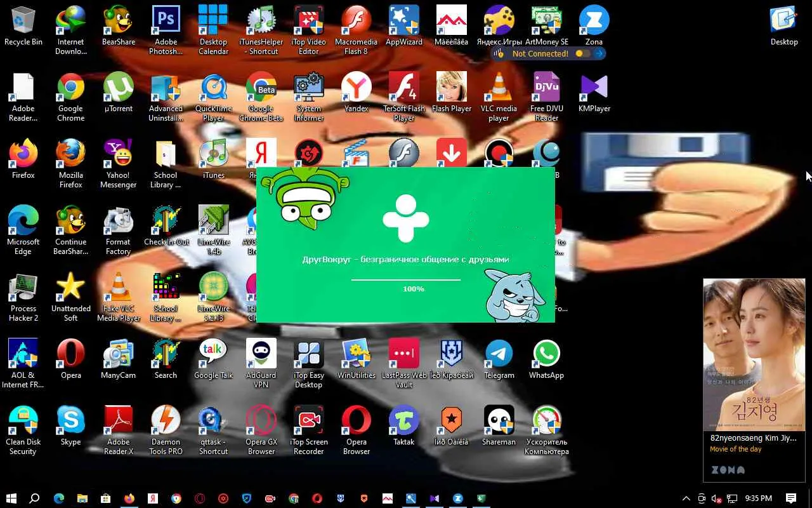
Task: Open the Free DJVU Reader icon
Action: click(546, 97)
